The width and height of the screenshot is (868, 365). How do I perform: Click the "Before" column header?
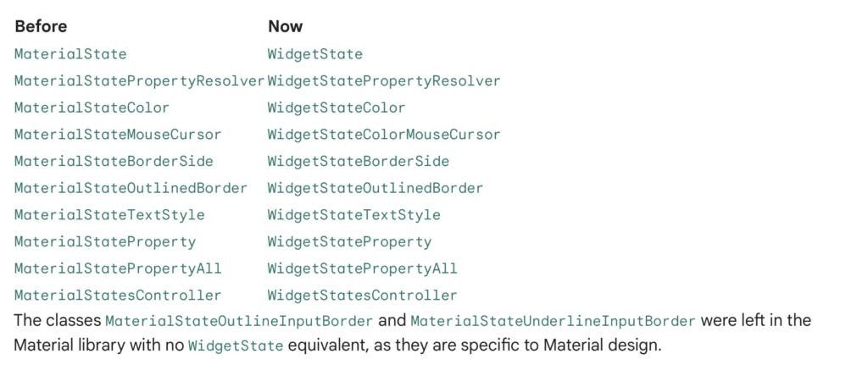coord(41,26)
